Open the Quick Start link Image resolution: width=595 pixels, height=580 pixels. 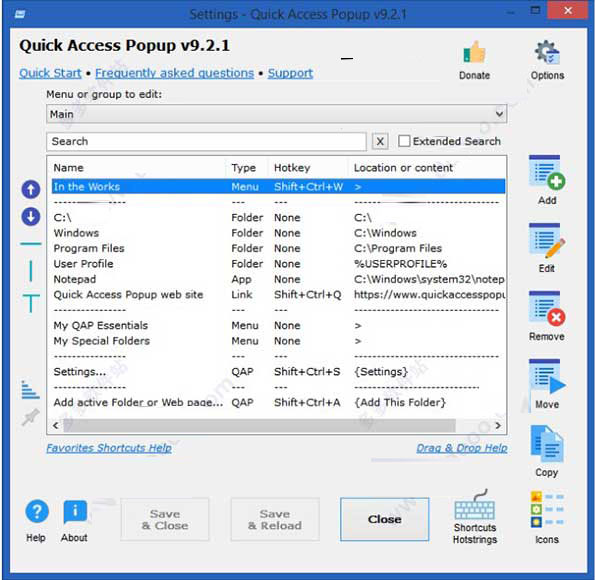click(x=50, y=73)
